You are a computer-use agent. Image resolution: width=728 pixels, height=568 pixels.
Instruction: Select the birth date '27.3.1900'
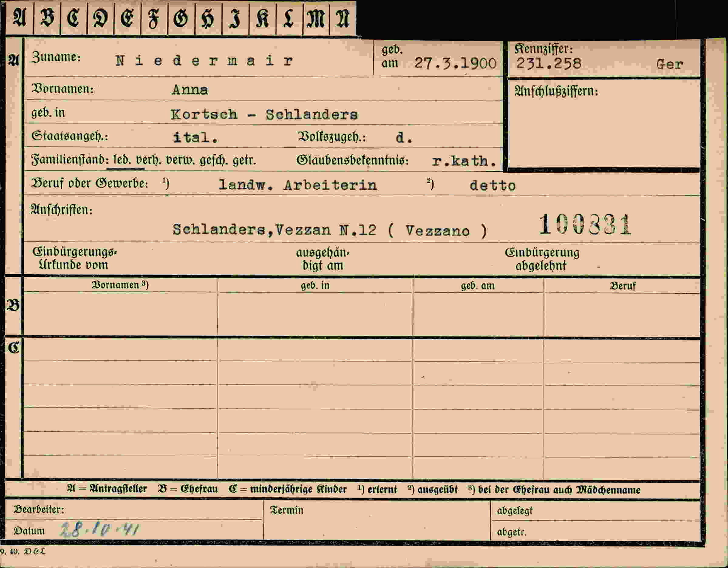tap(455, 63)
